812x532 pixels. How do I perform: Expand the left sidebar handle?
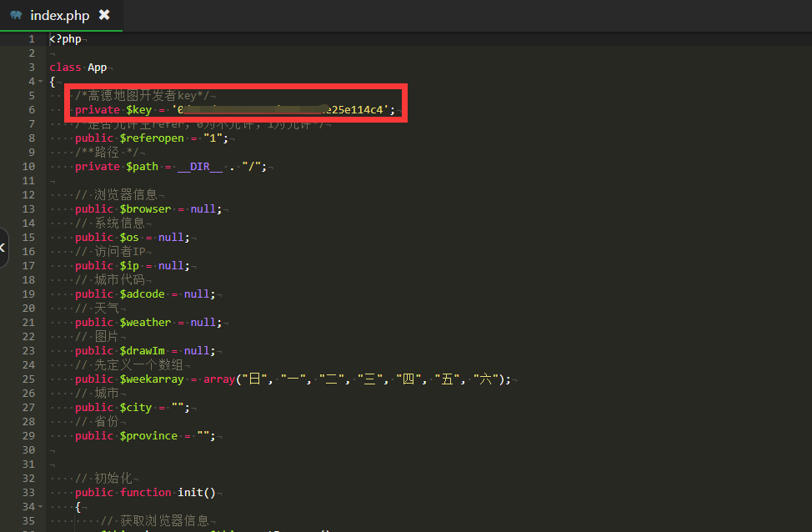[3, 247]
